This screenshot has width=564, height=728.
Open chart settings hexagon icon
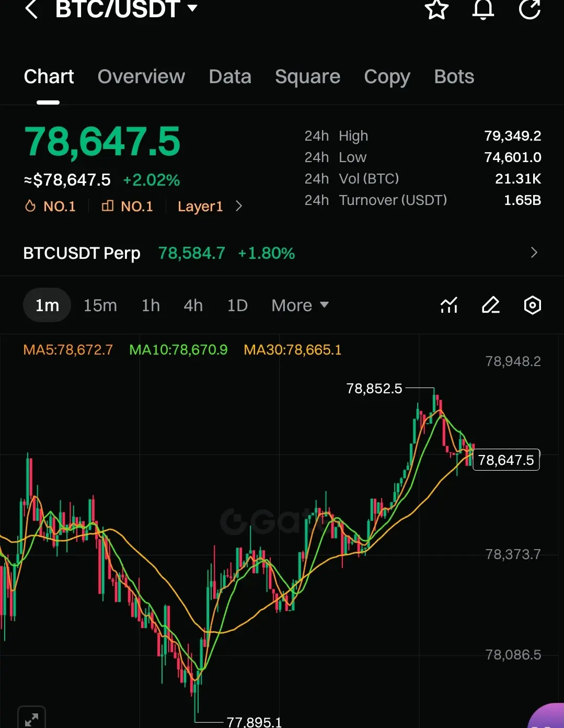coord(532,305)
